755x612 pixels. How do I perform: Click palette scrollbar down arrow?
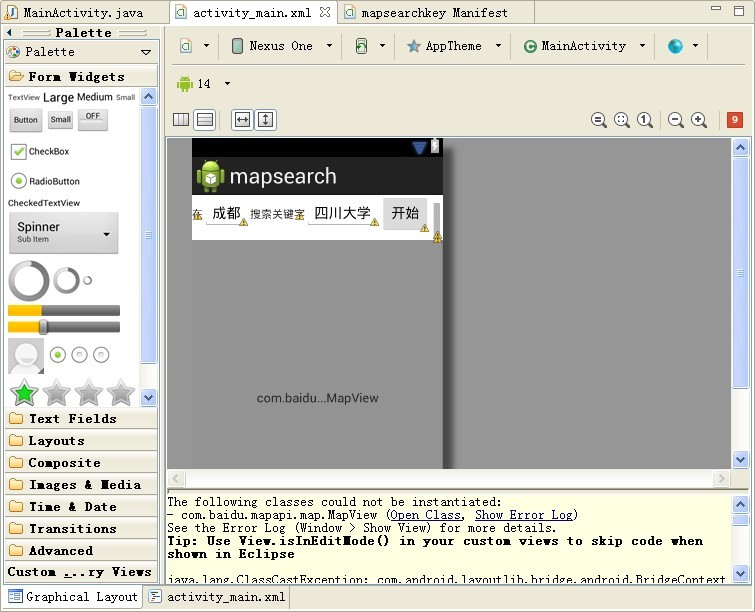coord(148,398)
